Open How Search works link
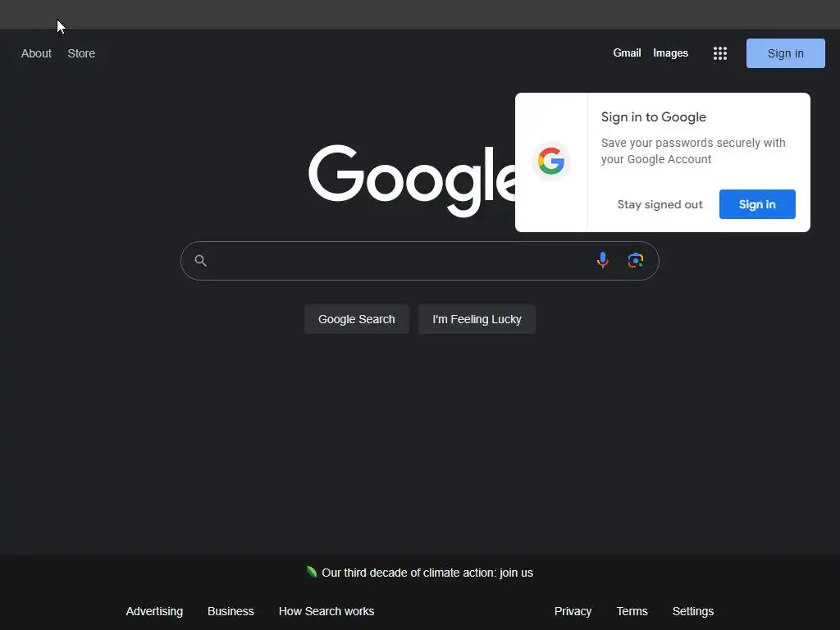 click(x=326, y=611)
